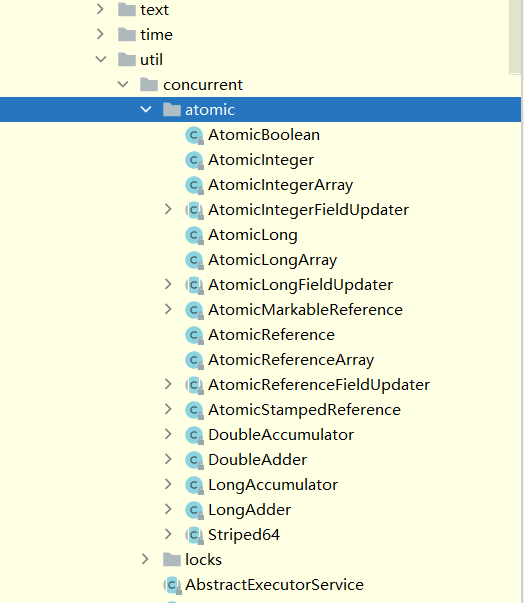Select the AtomicInteger class name
This screenshot has width=524, height=603.
pyautogui.click(x=261, y=160)
